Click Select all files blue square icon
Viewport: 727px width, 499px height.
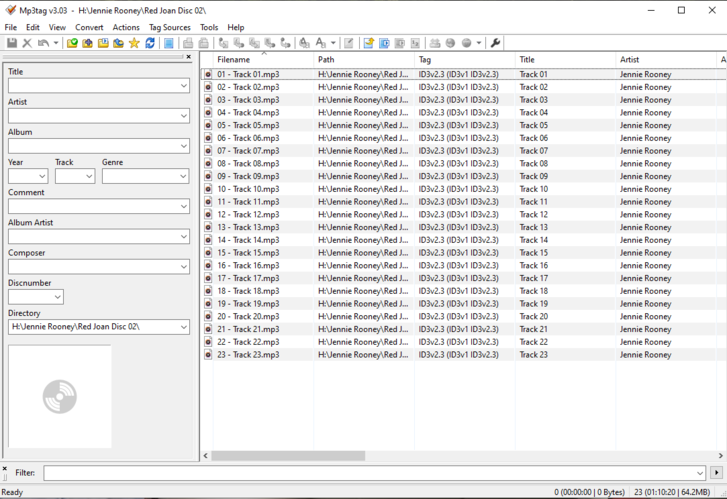click(x=169, y=43)
